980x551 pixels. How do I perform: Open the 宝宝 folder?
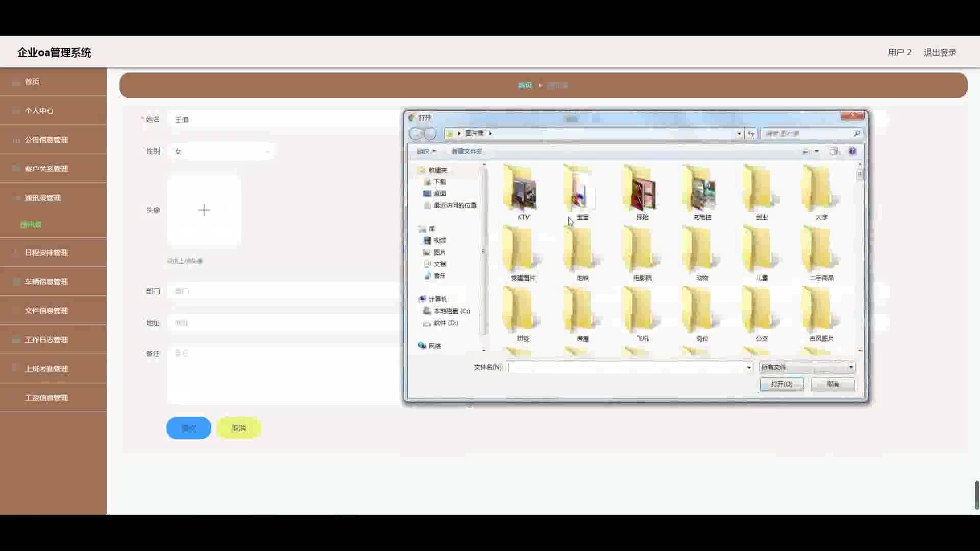pyautogui.click(x=582, y=193)
